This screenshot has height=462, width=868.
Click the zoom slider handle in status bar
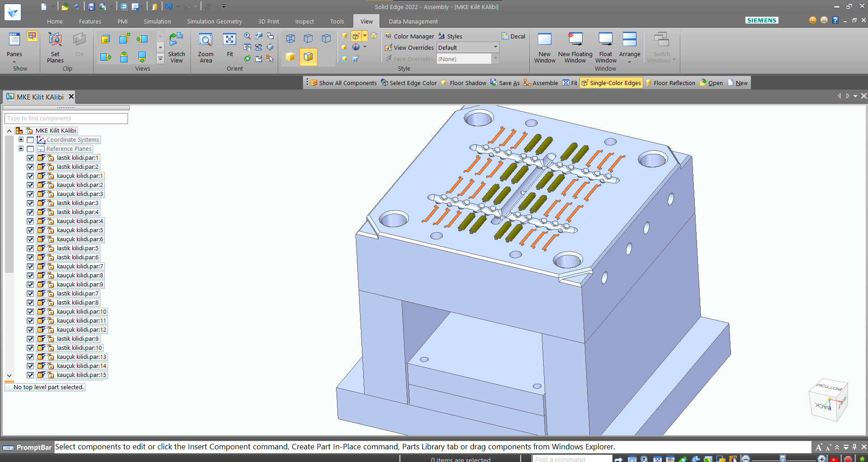click(783, 459)
